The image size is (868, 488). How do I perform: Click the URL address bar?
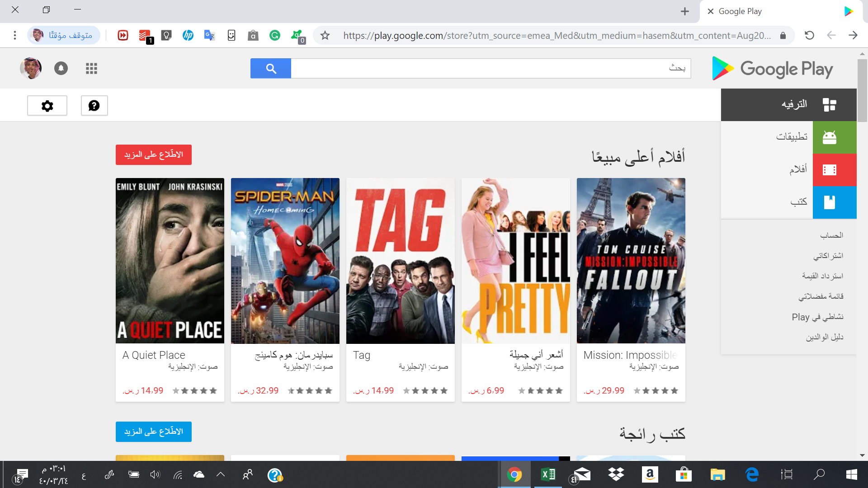(556, 35)
